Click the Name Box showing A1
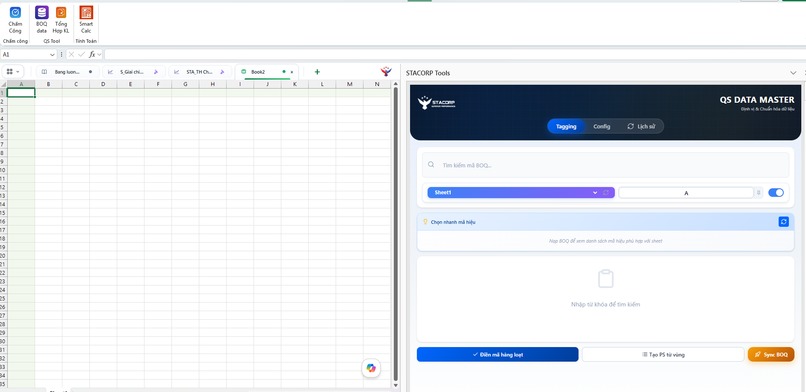Screen dimensions: 806x392 [25, 54]
